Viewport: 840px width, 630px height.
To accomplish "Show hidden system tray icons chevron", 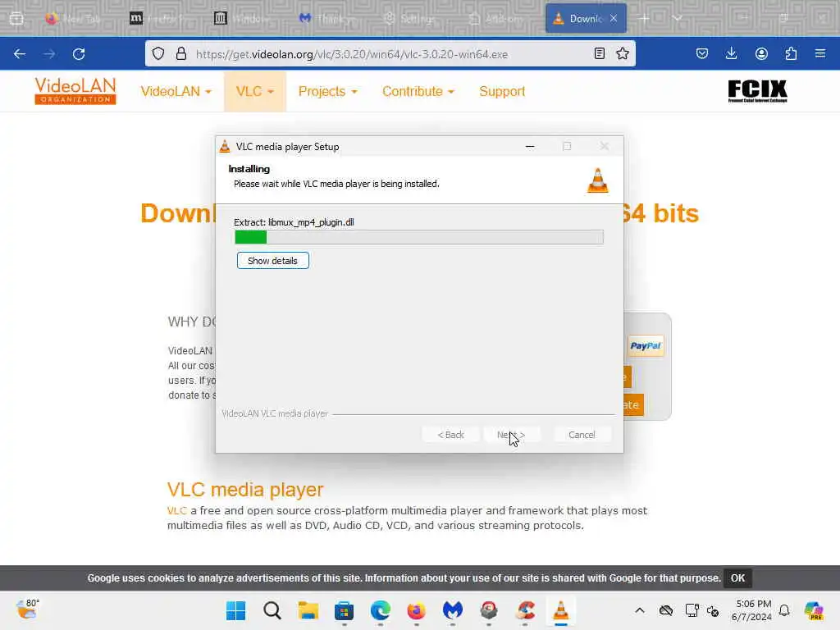I will point(640,610).
